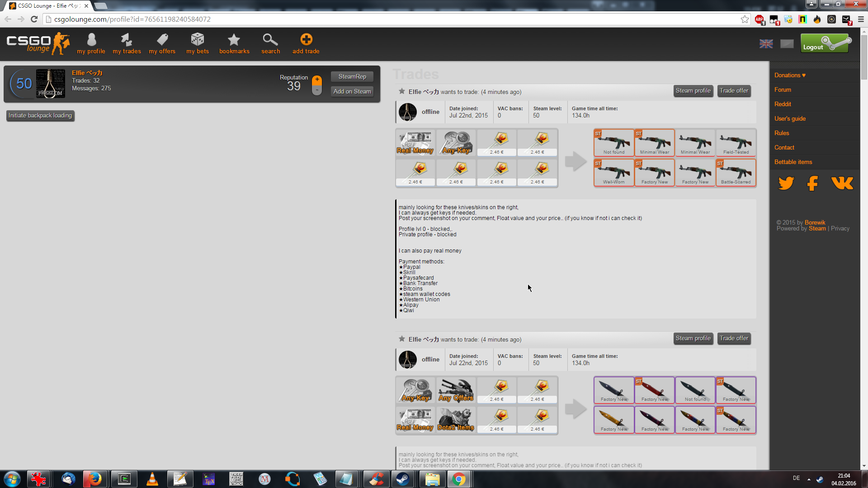Open the Bettable items sidebar link
868x488 pixels.
pos(793,162)
